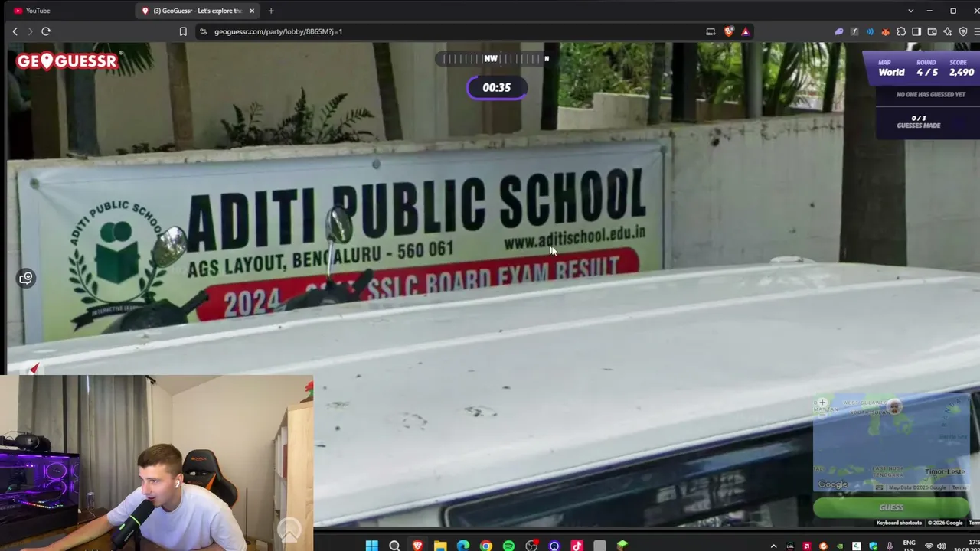Click the NW compass heading bar

(492, 58)
